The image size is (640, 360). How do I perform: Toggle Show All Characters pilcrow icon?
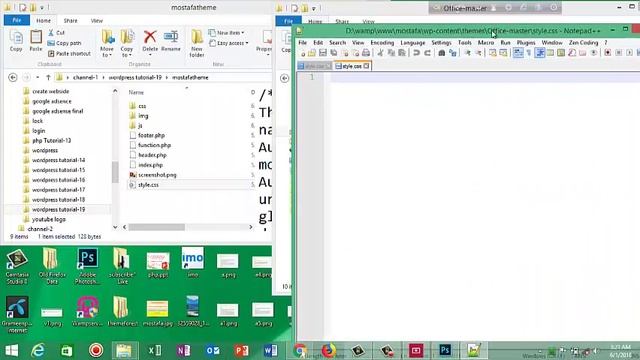pos(529,53)
